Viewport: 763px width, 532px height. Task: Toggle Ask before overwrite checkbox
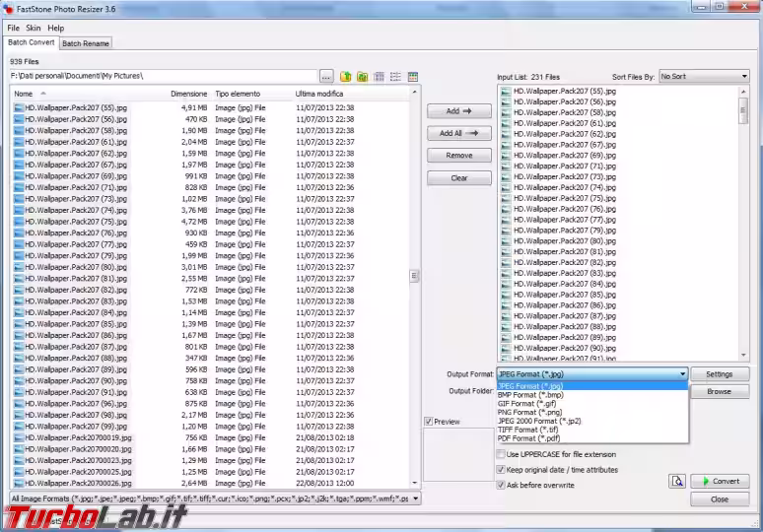point(500,485)
